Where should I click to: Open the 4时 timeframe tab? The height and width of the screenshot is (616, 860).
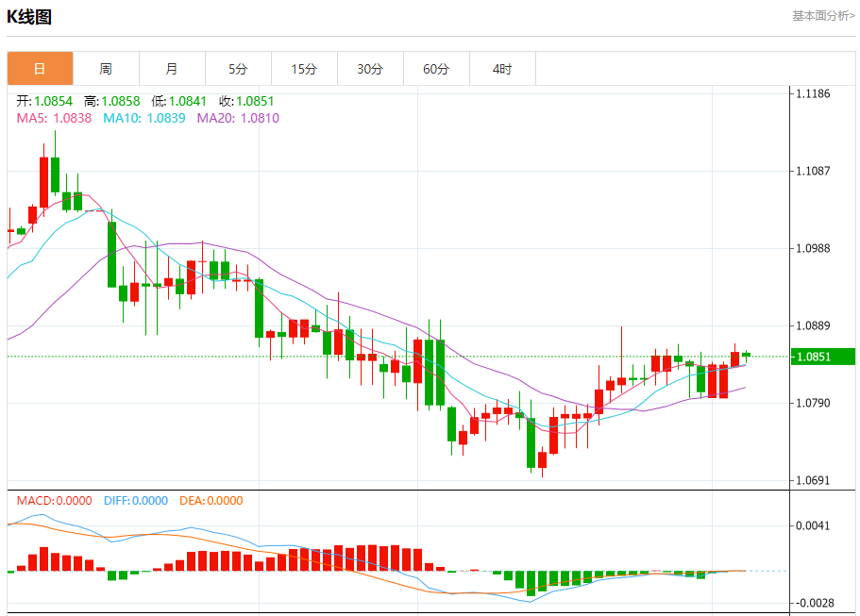point(502,69)
